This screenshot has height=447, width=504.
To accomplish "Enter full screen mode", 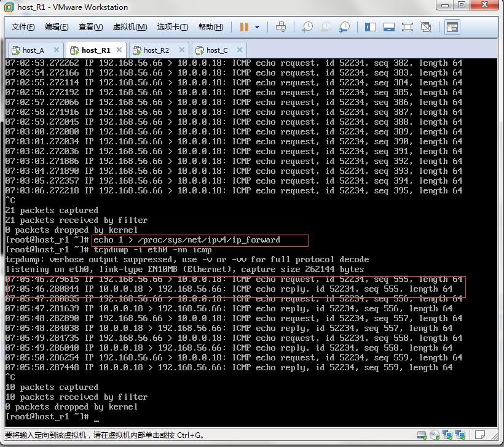I will [407, 27].
